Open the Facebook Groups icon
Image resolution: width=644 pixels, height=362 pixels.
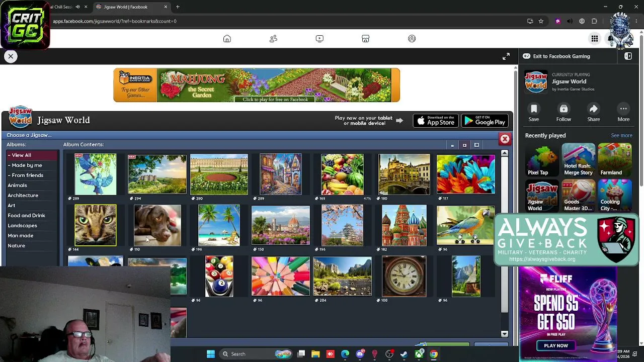[x=412, y=39]
